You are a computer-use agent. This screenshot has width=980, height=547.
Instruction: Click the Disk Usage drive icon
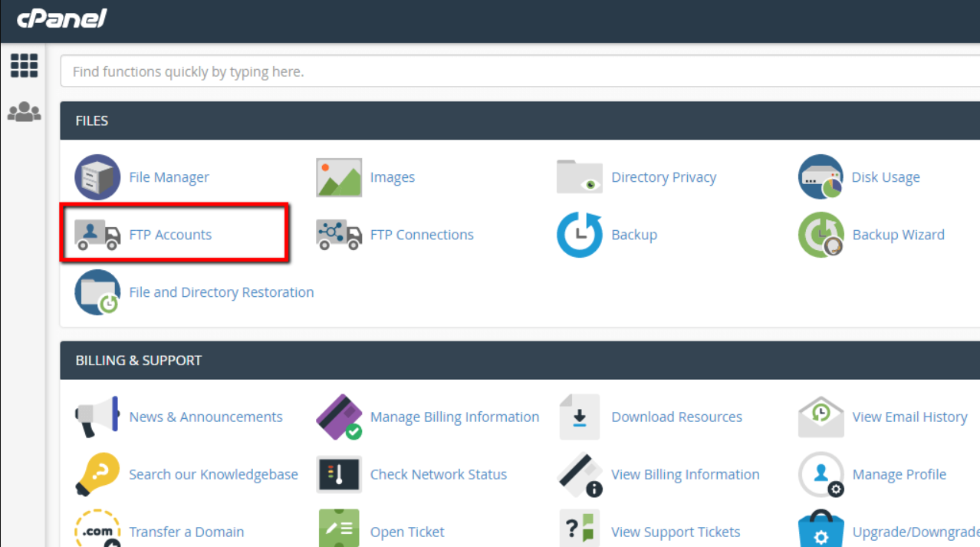click(x=821, y=177)
